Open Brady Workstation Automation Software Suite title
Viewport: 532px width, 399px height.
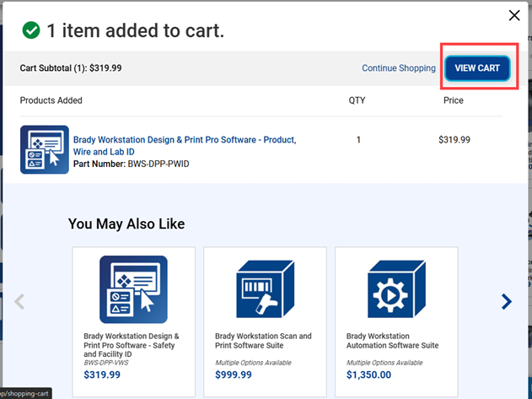tap(392, 341)
